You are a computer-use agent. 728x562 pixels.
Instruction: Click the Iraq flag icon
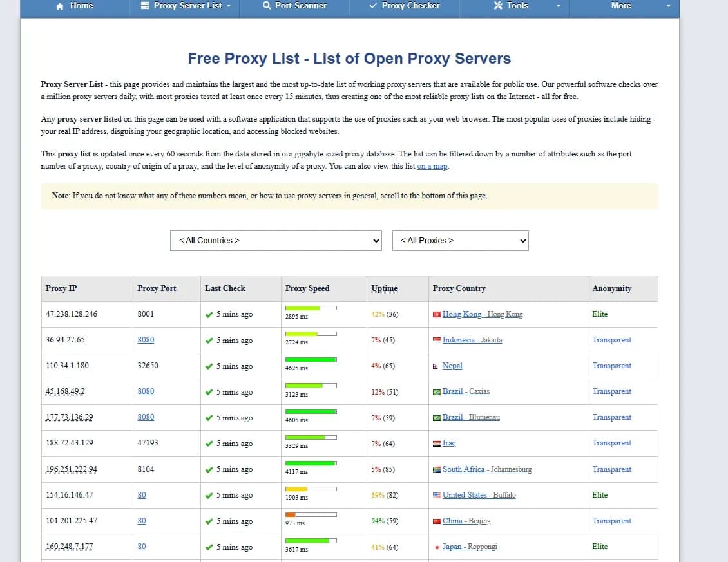(437, 443)
